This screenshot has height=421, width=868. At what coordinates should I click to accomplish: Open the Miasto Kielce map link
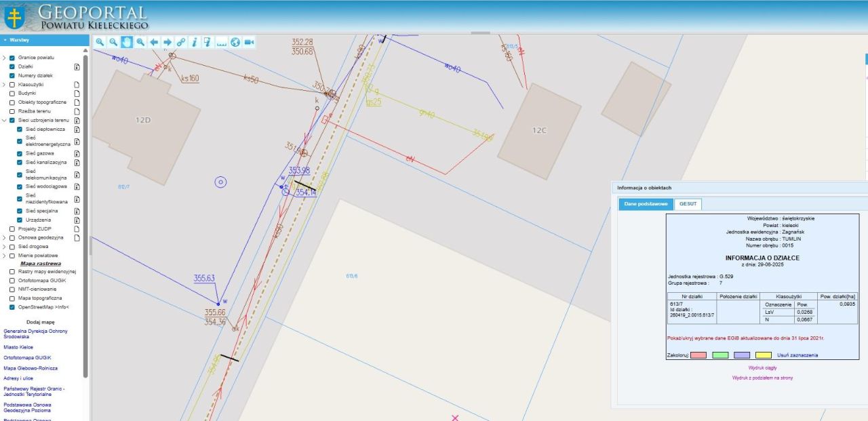pyautogui.click(x=18, y=347)
